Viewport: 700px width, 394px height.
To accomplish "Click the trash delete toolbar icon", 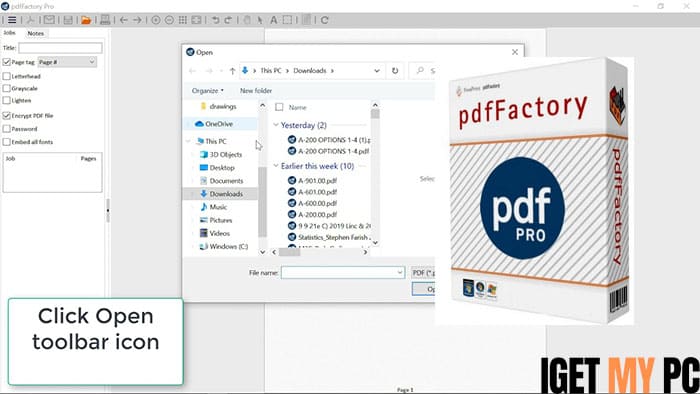I will pos(306,20).
